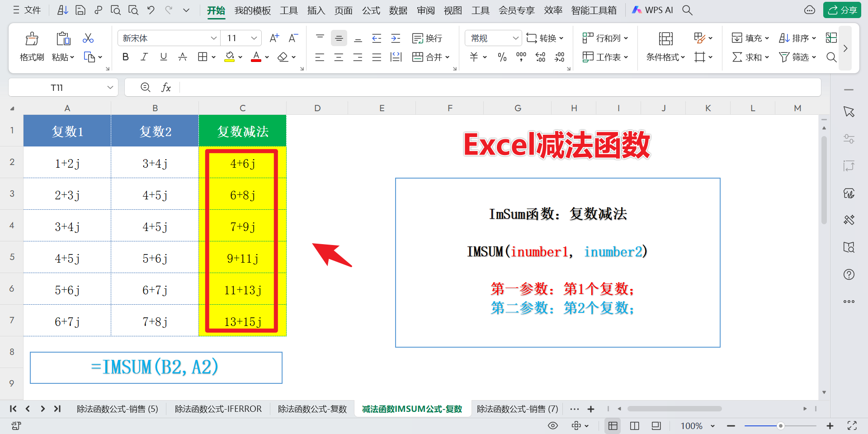Viewport: 868px width, 434px height.
Task: Toggle Italic text style
Action: tap(144, 57)
